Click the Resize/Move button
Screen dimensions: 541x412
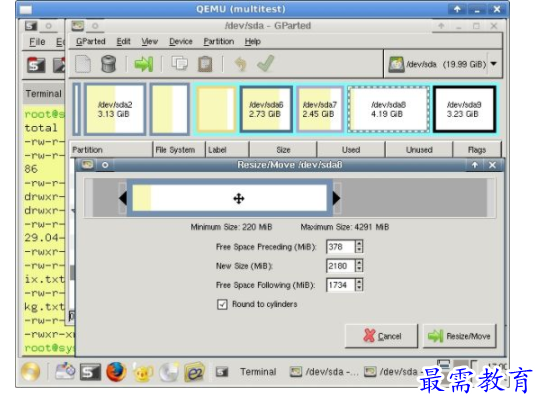(460, 336)
